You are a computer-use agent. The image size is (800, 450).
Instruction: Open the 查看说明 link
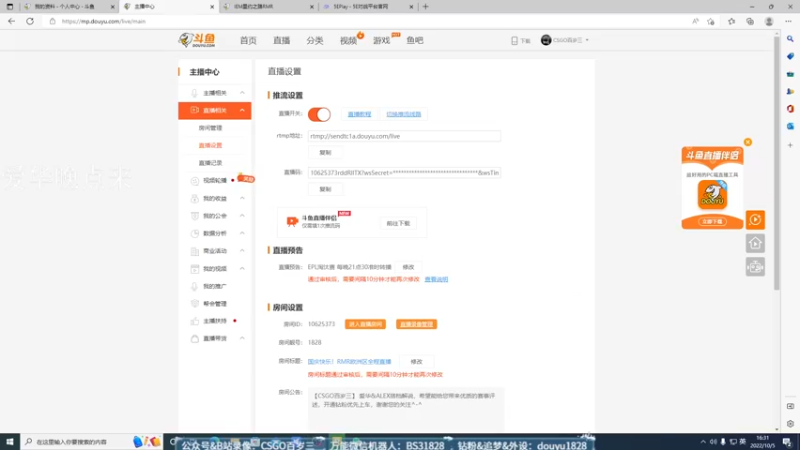(436, 280)
